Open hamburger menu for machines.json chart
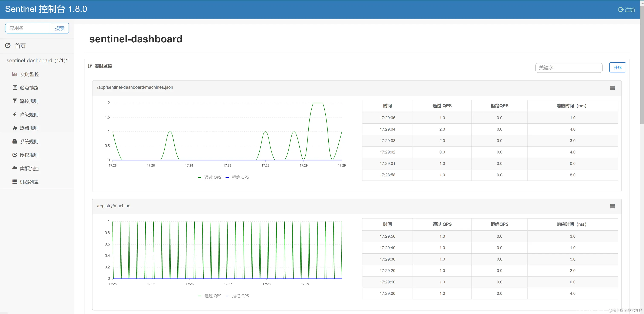Image resolution: width=644 pixels, height=314 pixels. pos(612,88)
